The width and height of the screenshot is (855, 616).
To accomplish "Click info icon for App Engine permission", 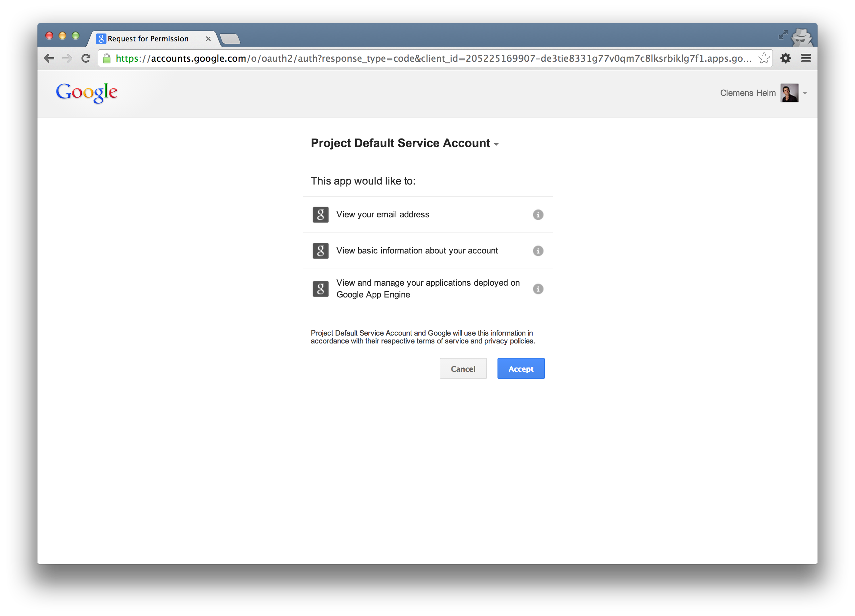I will tap(538, 289).
